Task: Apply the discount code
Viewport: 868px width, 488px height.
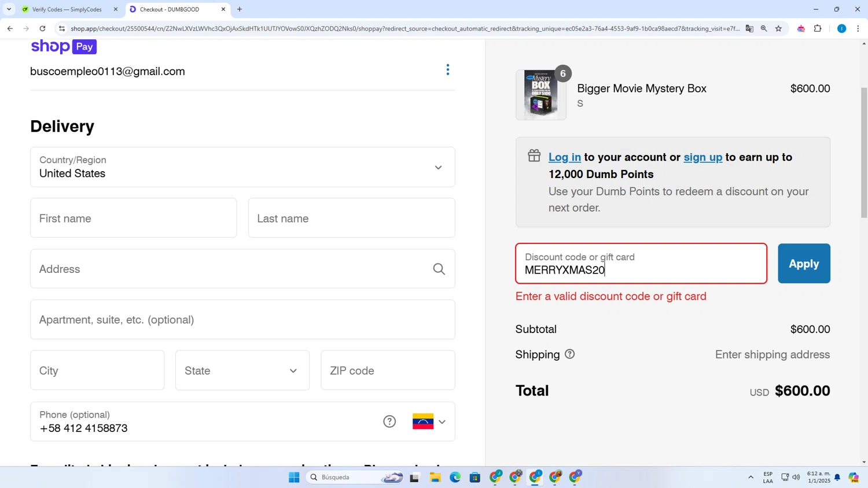Action: [804, 264]
